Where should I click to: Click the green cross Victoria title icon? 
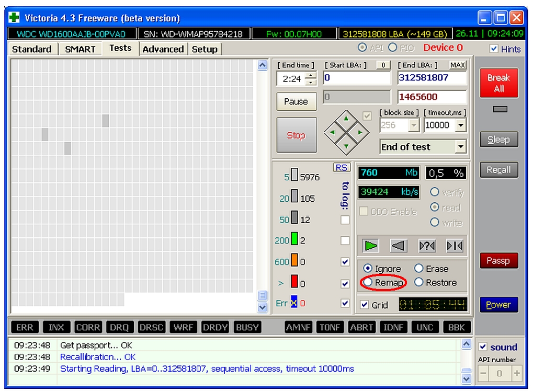pyautogui.click(x=14, y=17)
